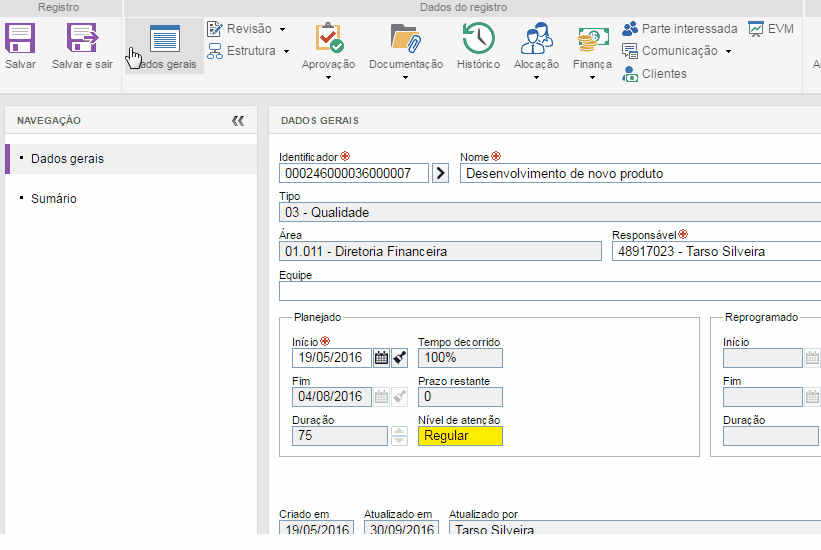This screenshot has height=550, width=821.
Task: Select Dados gerais in navigation panel
Action: tap(67, 159)
